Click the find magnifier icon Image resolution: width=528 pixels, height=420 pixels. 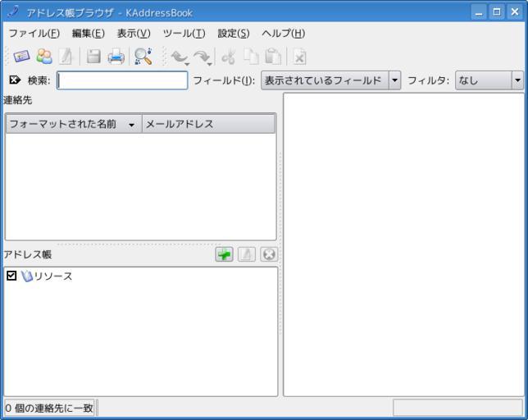[143, 57]
